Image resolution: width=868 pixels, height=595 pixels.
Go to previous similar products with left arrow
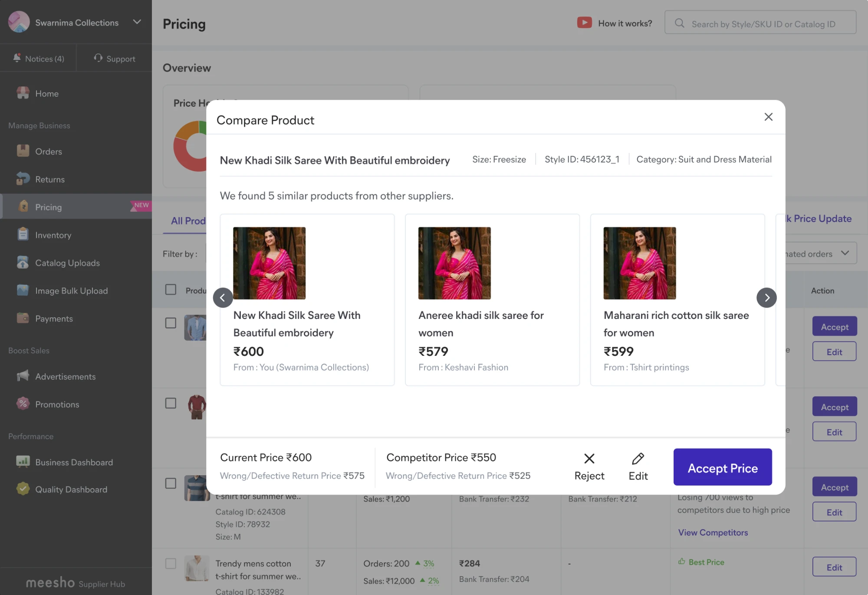(x=223, y=298)
